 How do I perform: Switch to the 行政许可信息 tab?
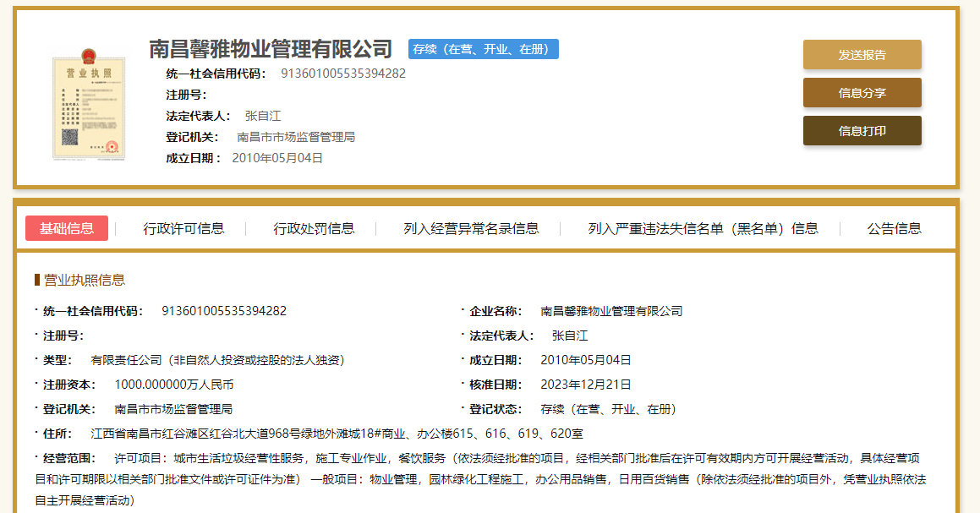tap(183, 228)
